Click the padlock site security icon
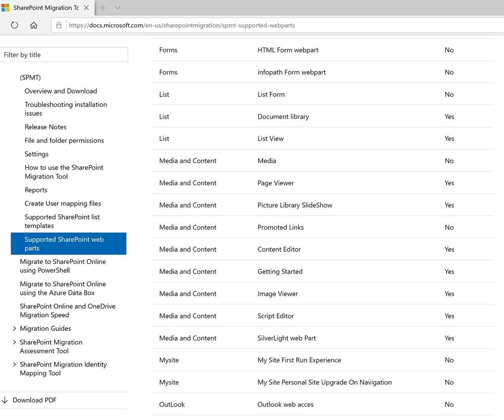504x420 pixels. tap(59, 25)
